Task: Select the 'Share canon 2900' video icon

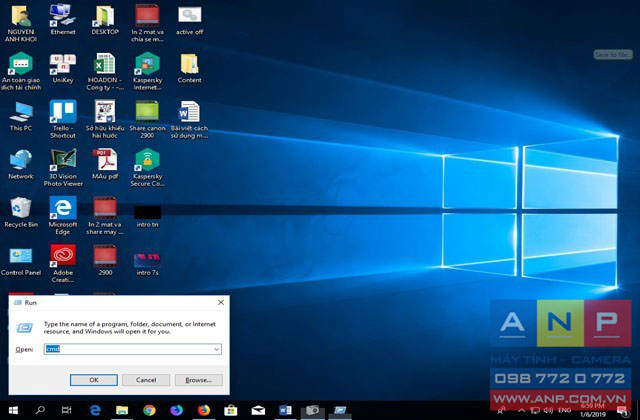Action: pos(147,120)
